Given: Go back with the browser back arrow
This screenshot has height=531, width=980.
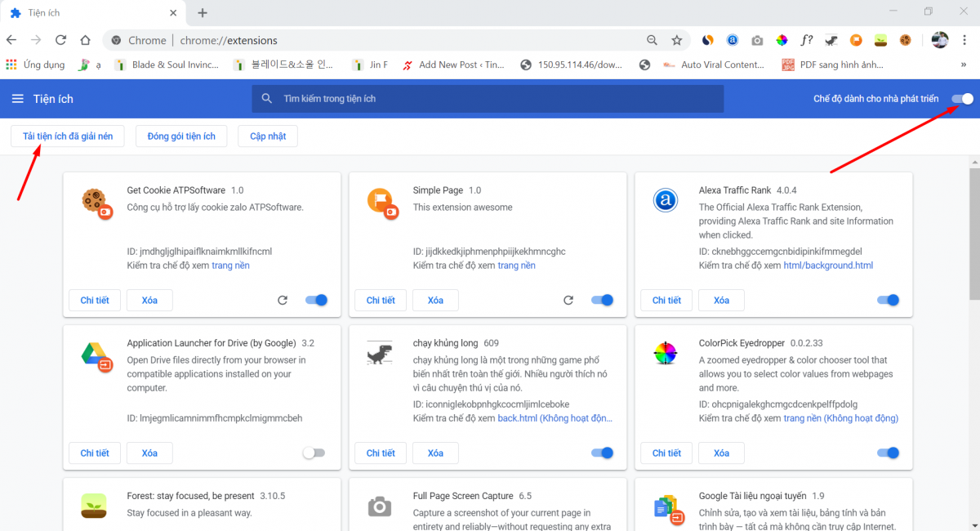Looking at the screenshot, I should pos(11,40).
